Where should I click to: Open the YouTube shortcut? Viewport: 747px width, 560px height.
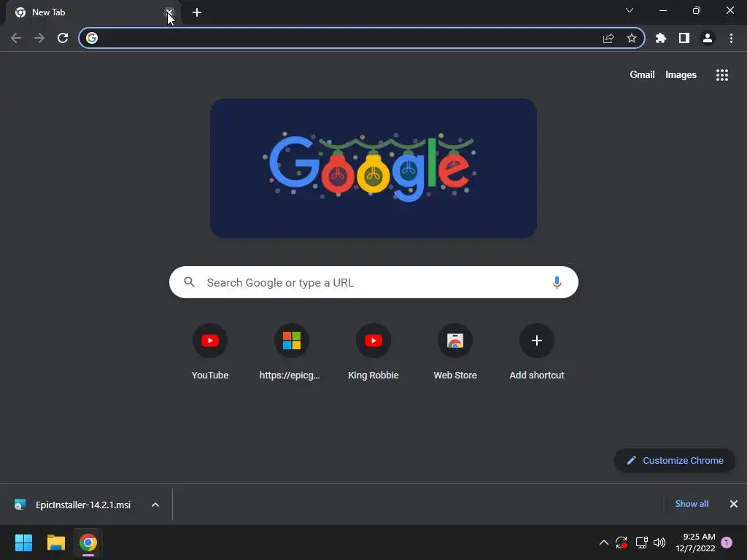(210, 351)
